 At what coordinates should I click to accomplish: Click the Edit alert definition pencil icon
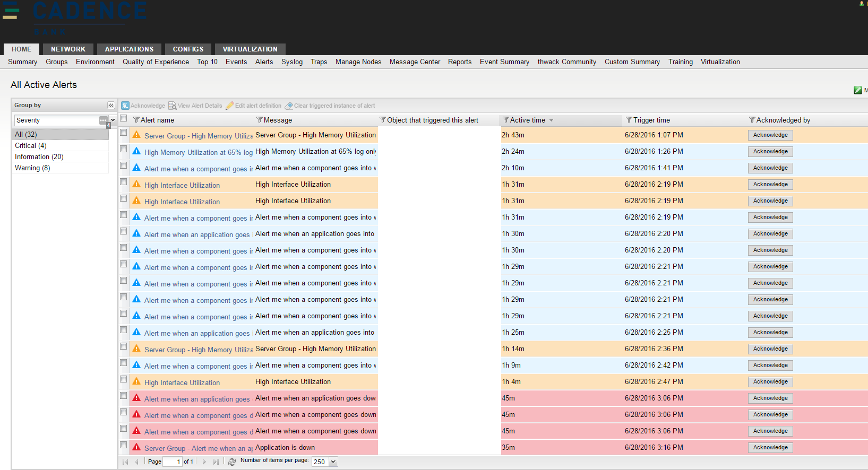coord(230,106)
